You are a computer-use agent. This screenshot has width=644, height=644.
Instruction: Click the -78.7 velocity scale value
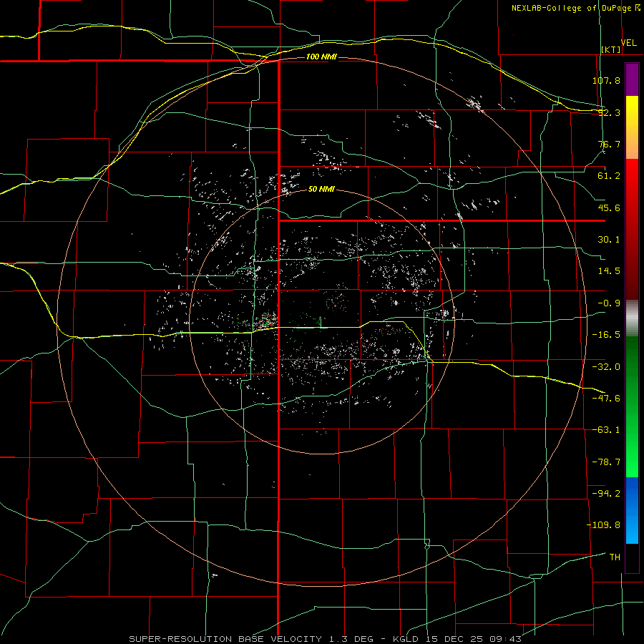click(x=606, y=462)
